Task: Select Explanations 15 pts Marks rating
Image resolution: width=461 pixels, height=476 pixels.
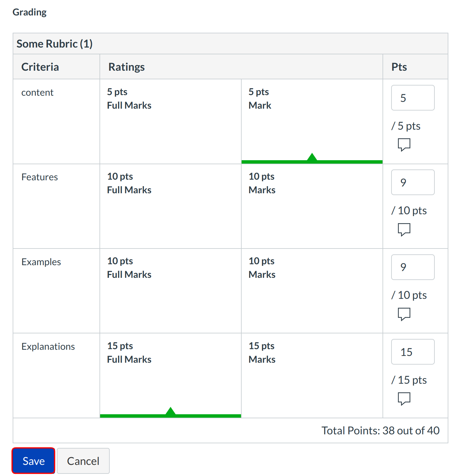Action: tap(312, 375)
